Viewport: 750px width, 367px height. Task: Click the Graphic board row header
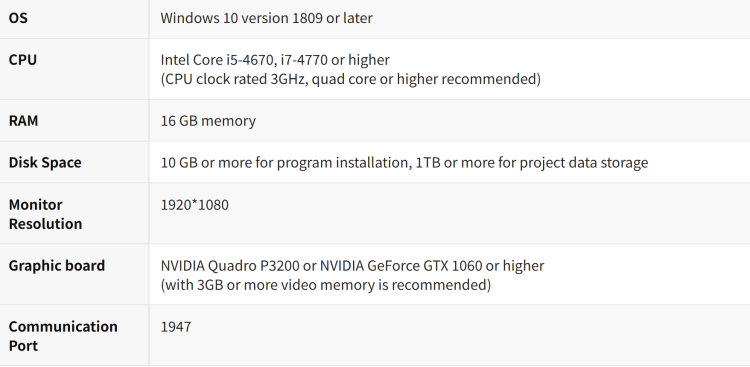(56, 266)
